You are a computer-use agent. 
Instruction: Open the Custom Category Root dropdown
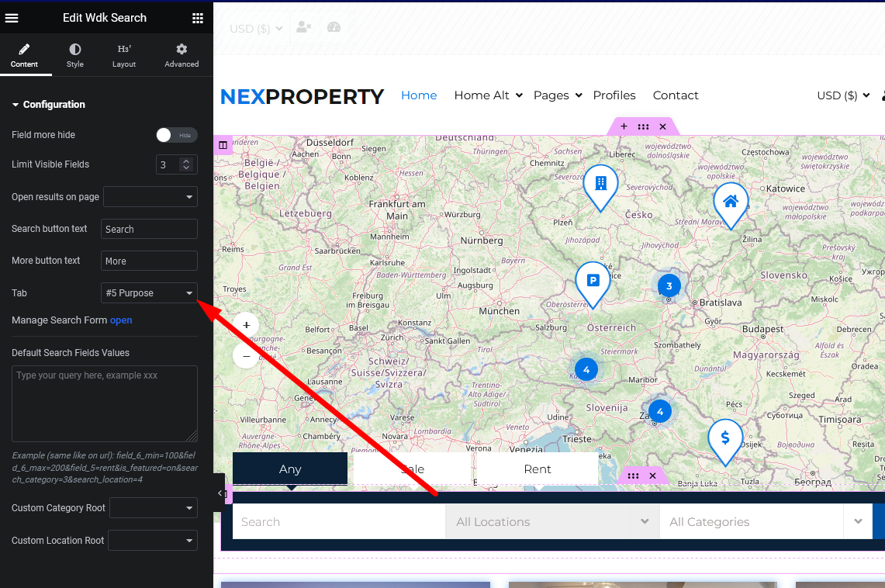point(153,507)
